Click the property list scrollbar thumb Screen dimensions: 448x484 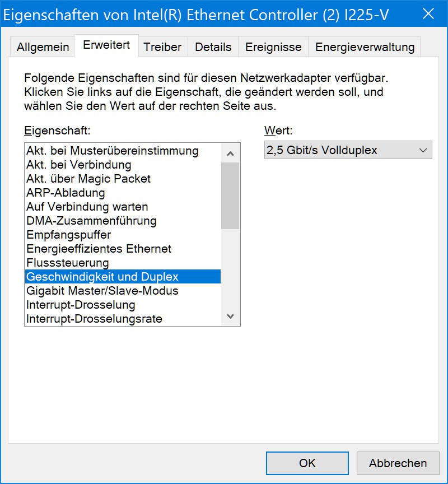tap(230, 196)
